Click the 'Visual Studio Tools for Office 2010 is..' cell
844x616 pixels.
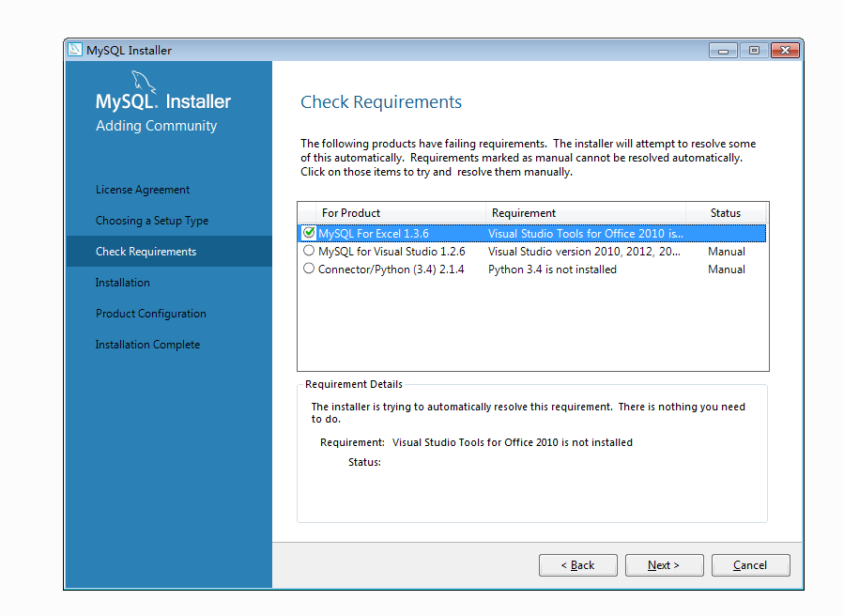(x=586, y=234)
